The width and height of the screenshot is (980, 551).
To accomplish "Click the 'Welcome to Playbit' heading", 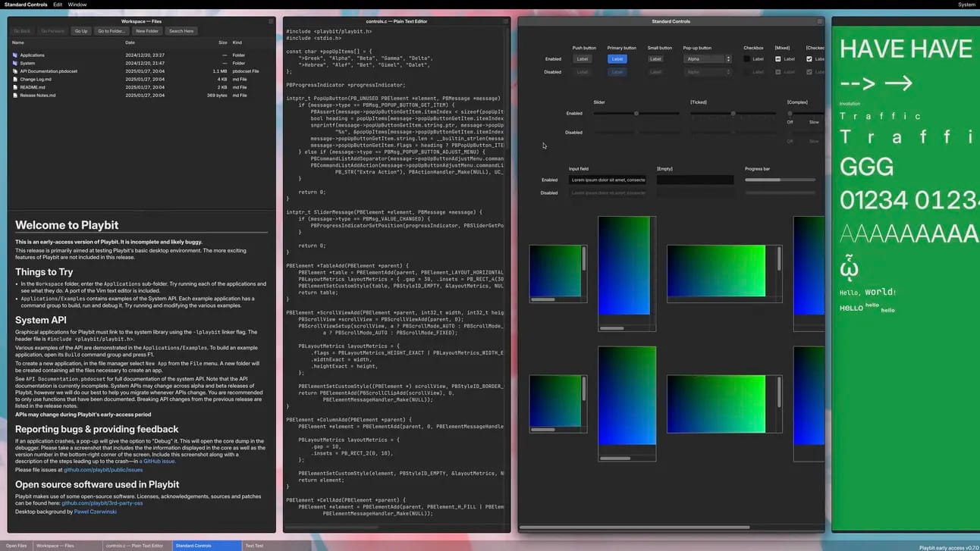I will coord(67,225).
